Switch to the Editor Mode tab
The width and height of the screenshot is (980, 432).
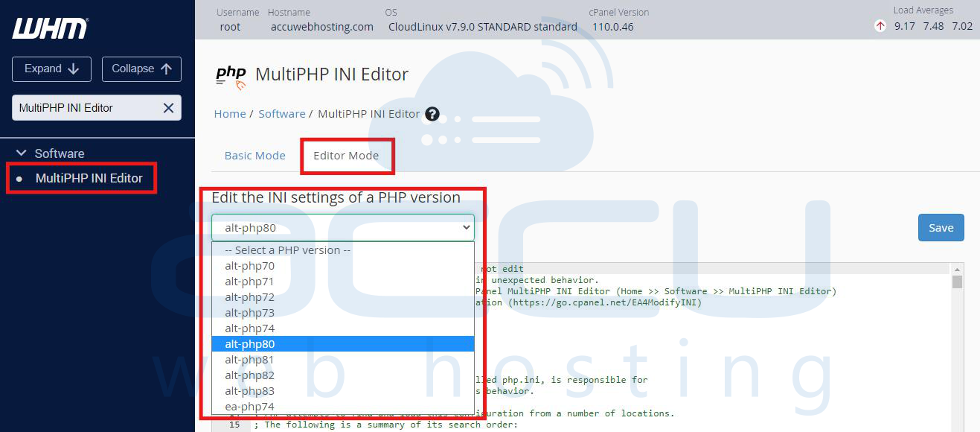[x=346, y=156]
